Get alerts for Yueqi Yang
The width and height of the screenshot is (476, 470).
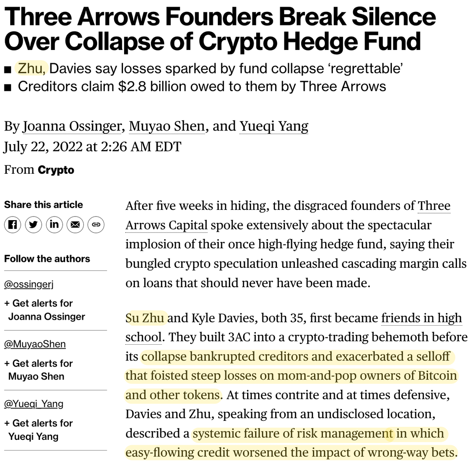point(38,430)
